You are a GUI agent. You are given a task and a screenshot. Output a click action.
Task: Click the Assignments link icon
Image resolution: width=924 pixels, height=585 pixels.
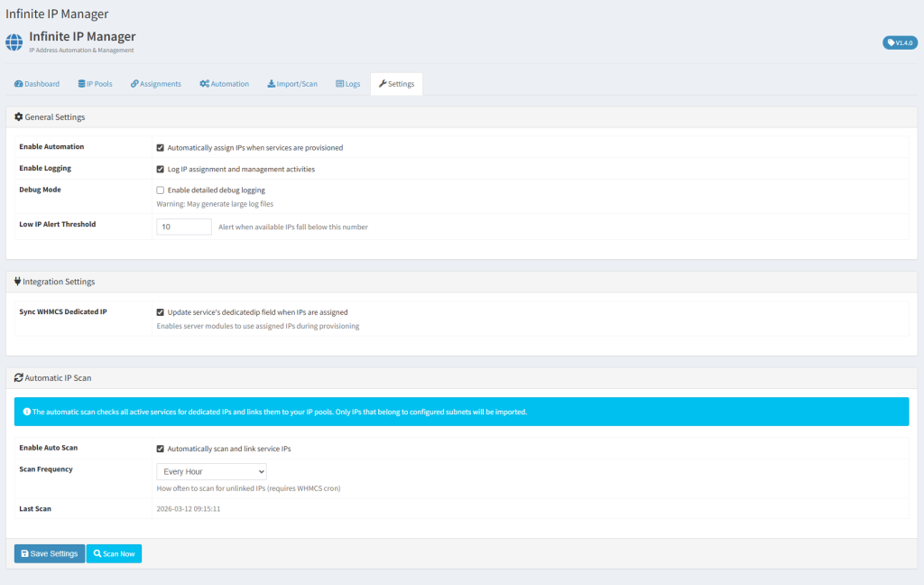pyautogui.click(x=134, y=84)
